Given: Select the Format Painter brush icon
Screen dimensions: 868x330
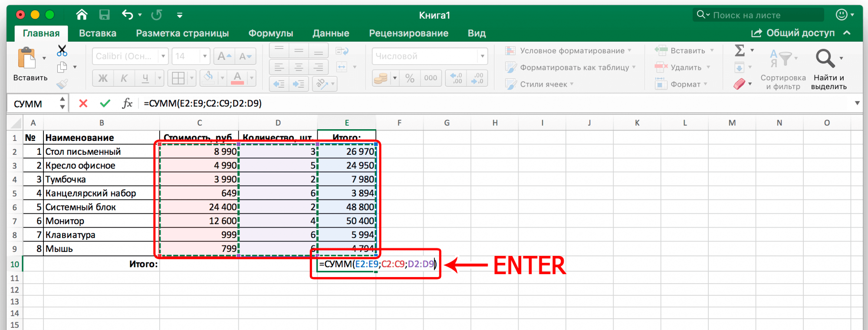Looking at the screenshot, I should coord(62,84).
